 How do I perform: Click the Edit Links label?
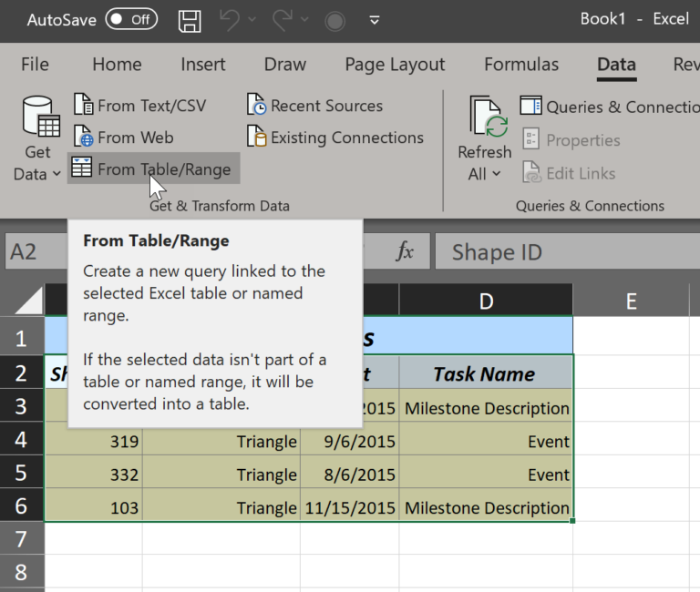click(581, 174)
